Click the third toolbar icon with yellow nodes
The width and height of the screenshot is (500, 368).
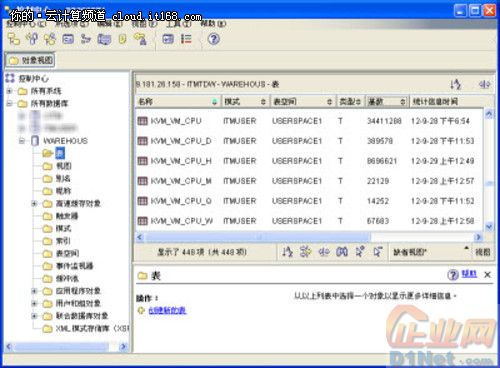click(x=50, y=39)
